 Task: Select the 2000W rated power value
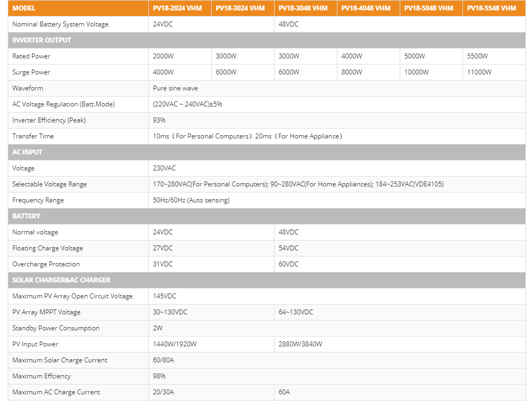[x=163, y=56]
